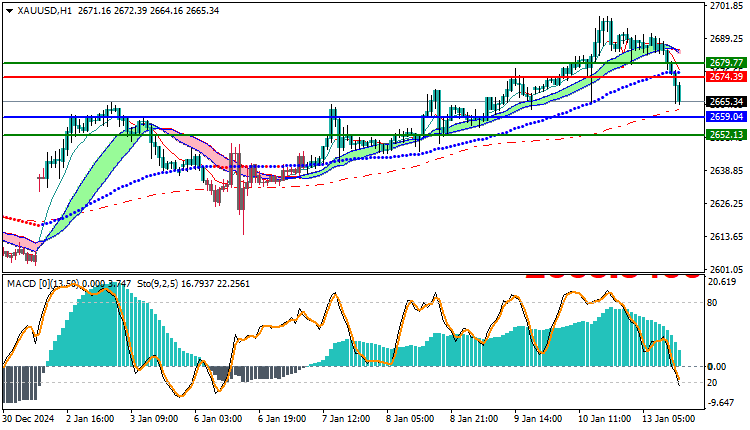Click the 20.619 indicator scale value
Screen dimensions: 750x430
(721, 282)
